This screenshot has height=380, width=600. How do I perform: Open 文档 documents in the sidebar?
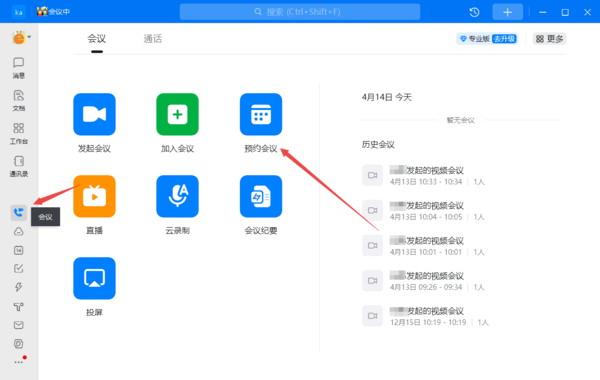pyautogui.click(x=18, y=101)
